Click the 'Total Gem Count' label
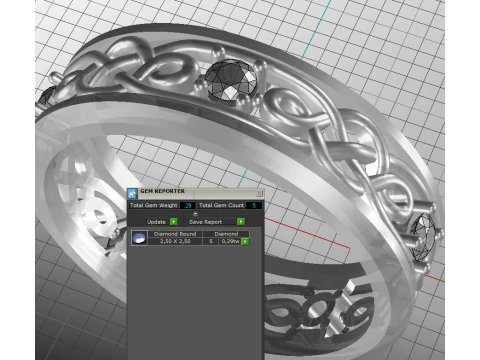This screenshot has width=480, height=360. [221, 205]
